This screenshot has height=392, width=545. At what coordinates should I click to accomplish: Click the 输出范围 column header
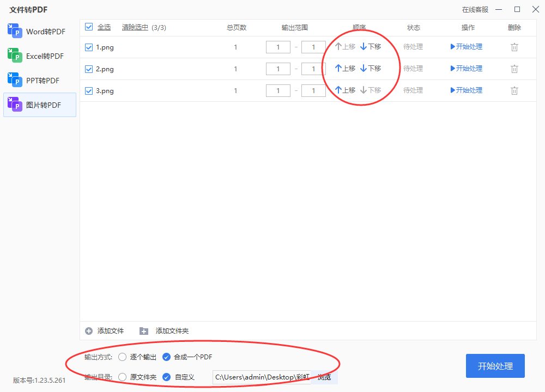coord(295,27)
